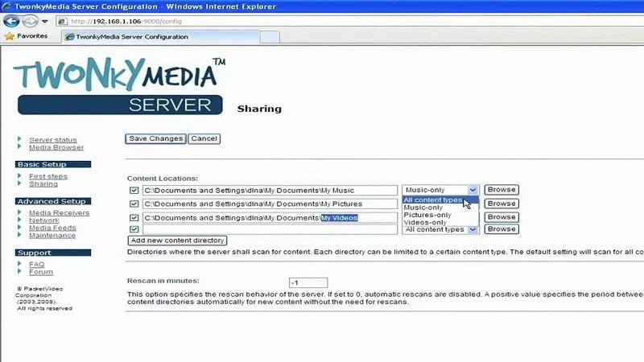Click the Rescan in minutes field

308,283
